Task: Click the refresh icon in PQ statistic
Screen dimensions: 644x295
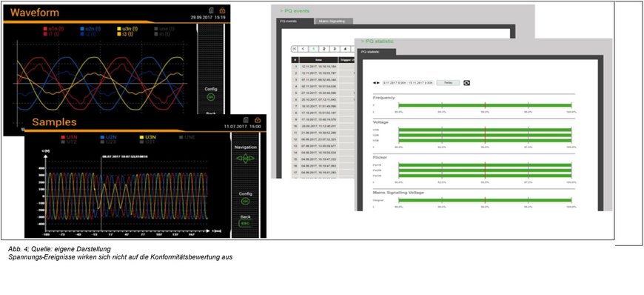Action: 466,83
